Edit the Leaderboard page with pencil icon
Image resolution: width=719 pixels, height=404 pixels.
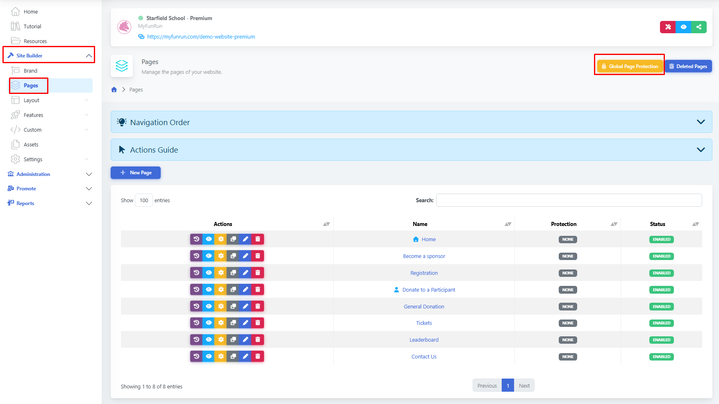pos(246,340)
